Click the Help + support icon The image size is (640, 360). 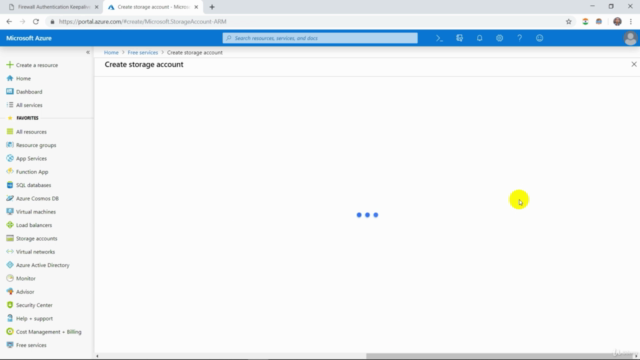coord(10,318)
